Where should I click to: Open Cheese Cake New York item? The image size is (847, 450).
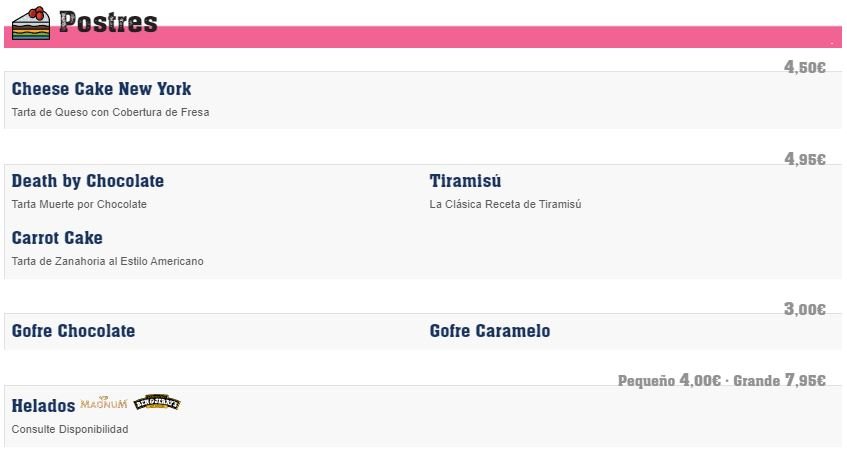click(x=101, y=89)
